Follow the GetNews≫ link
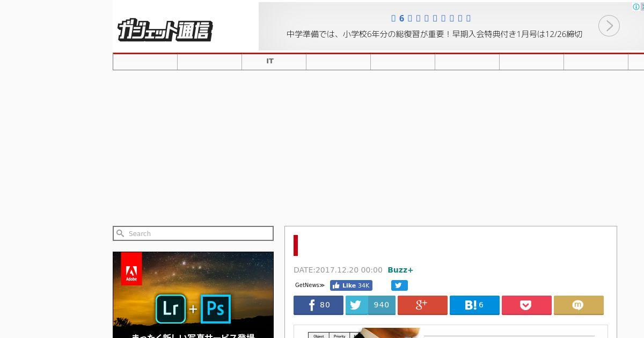 coord(310,285)
